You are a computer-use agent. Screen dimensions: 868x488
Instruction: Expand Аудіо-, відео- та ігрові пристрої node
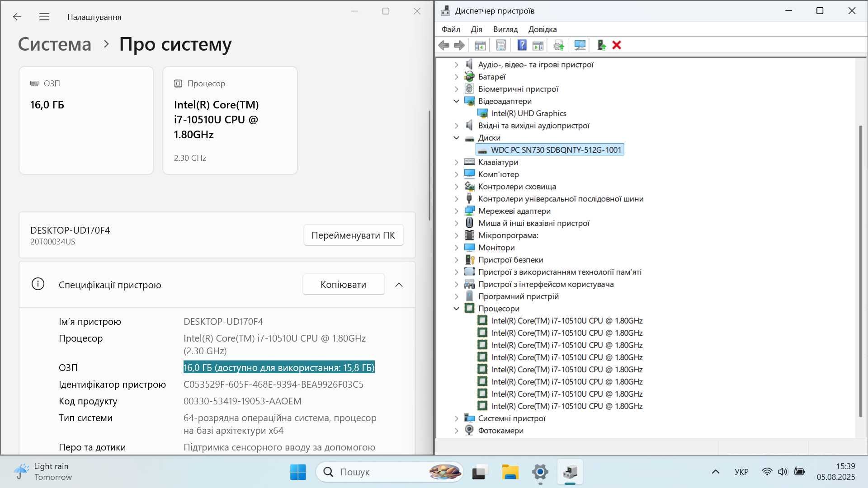point(456,65)
